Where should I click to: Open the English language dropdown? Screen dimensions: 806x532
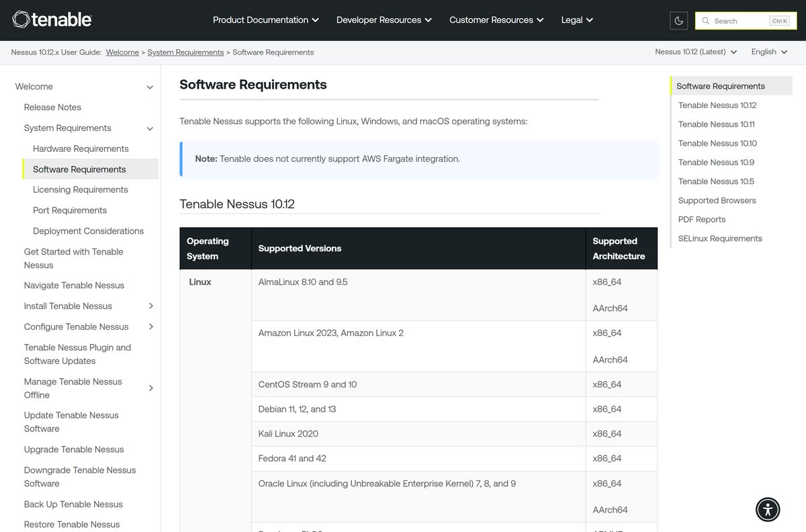coord(769,52)
